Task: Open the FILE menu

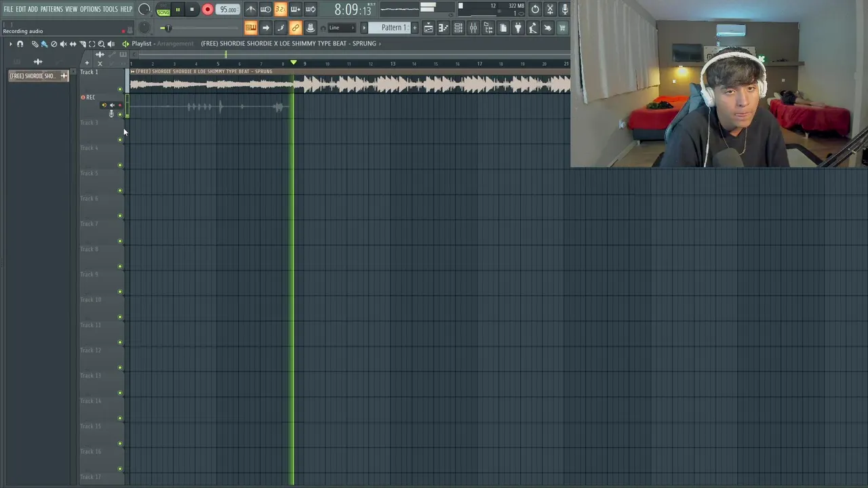Action: coord(8,9)
